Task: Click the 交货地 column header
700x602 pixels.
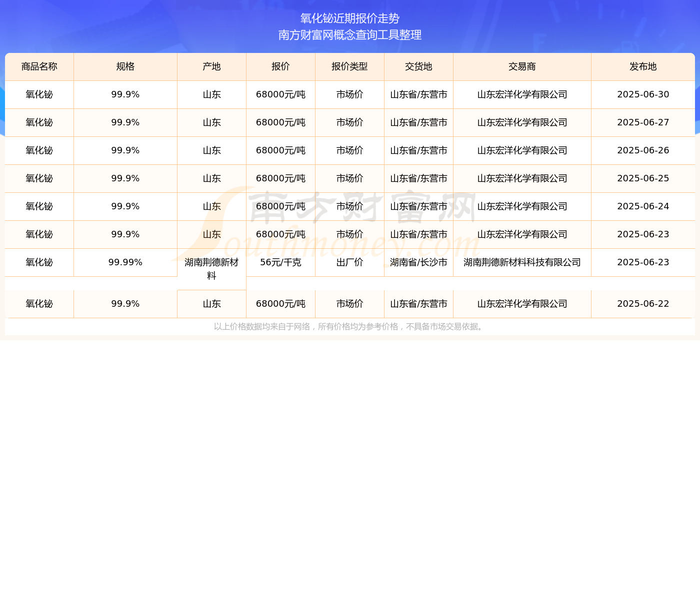Action: click(418, 66)
